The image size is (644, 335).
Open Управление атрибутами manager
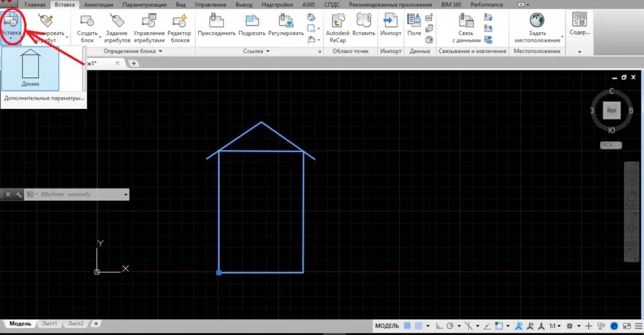click(148, 28)
